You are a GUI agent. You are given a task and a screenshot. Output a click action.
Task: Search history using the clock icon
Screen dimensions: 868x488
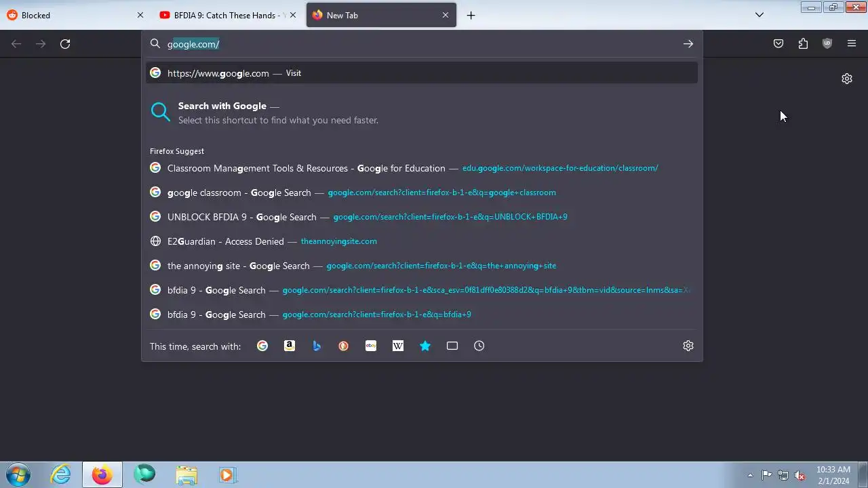pyautogui.click(x=479, y=346)
